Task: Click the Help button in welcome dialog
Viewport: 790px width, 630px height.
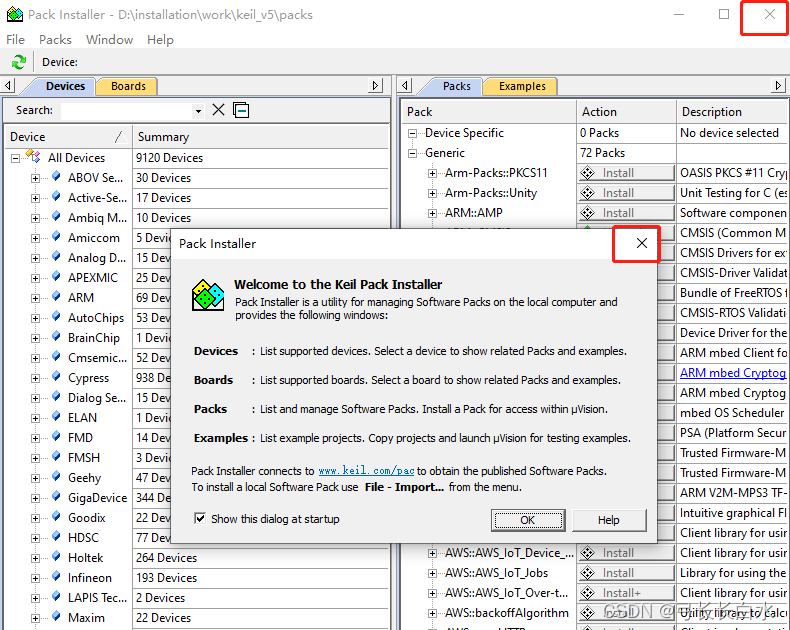Action: 609,520
